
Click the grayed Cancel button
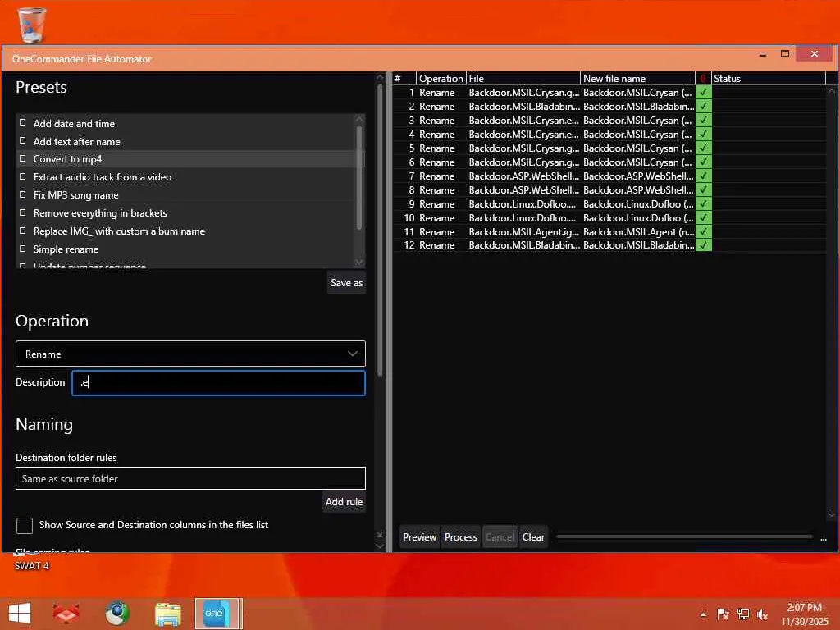(500, 536)
